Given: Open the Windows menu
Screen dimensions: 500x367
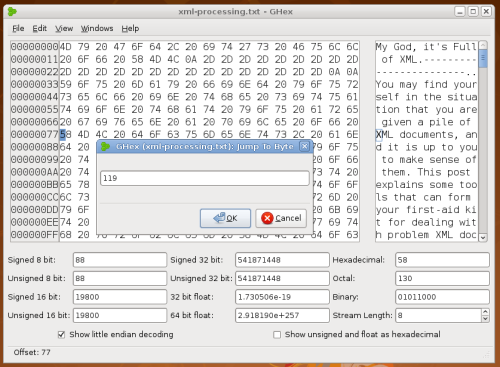Looking at the screenshot, I should click(97, 29).
